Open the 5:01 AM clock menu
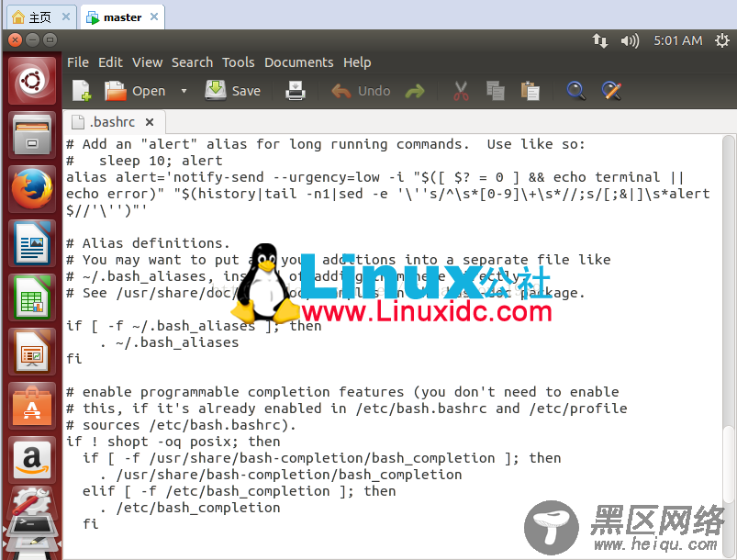This screenshot has width=737, height=560. (677, 41)
